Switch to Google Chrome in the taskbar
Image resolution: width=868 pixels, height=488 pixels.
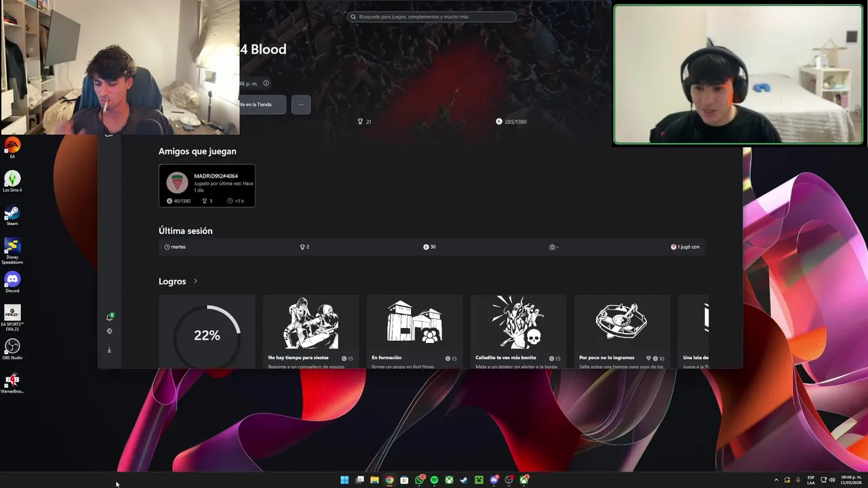pyautogui.click(x=389, y=480)
